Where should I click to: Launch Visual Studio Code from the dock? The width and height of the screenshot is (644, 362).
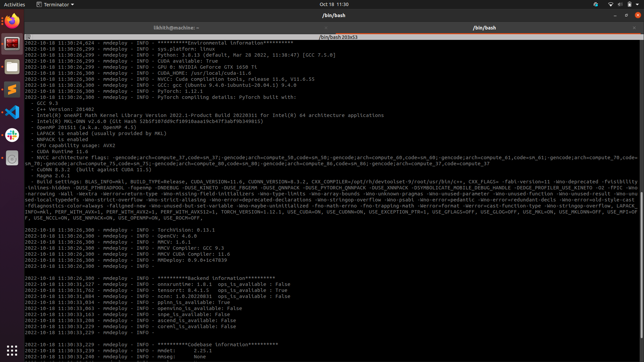pyautogui.click(x=12, y=112)
